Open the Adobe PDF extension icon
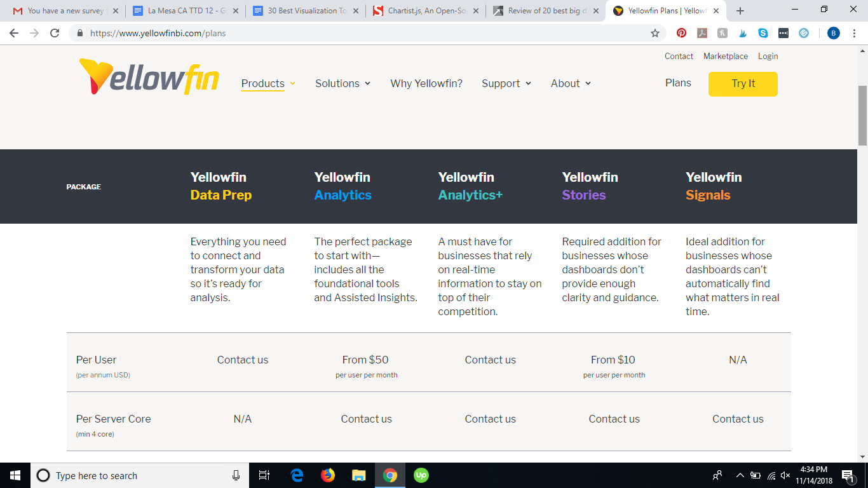 pos(702,33)
